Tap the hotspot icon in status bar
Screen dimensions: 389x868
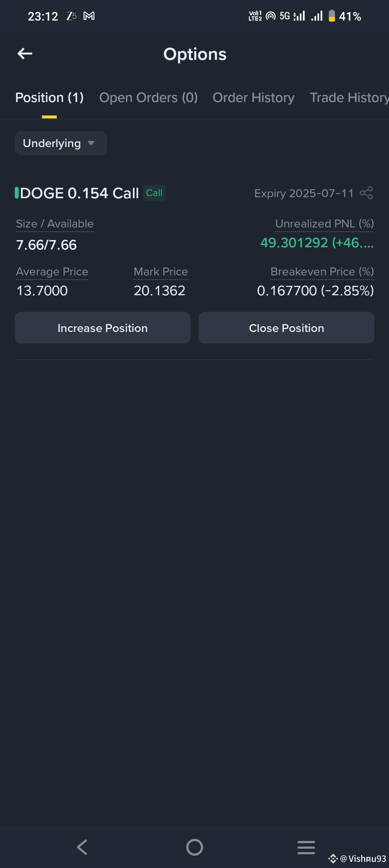270,16
